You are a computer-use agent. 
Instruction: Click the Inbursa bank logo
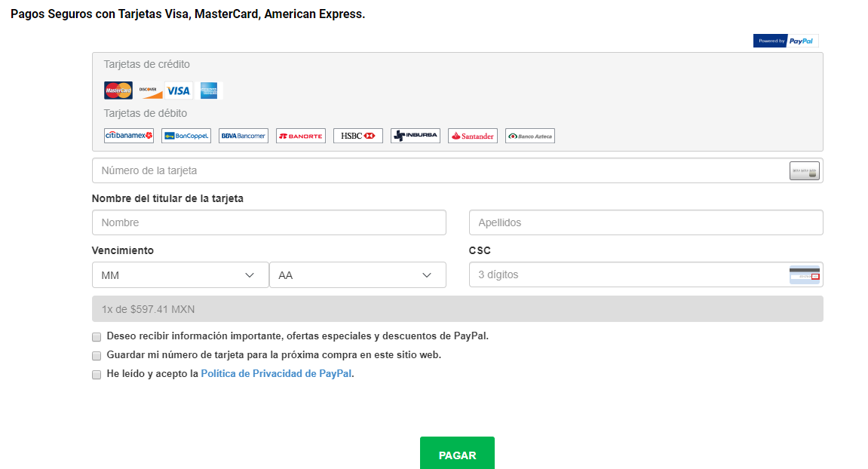click(x=416, y=136)
